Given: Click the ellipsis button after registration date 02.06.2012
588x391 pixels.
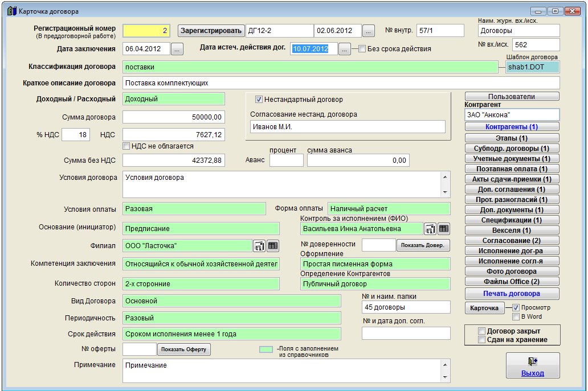Looking at the screenshot, I should coord(369,31).
